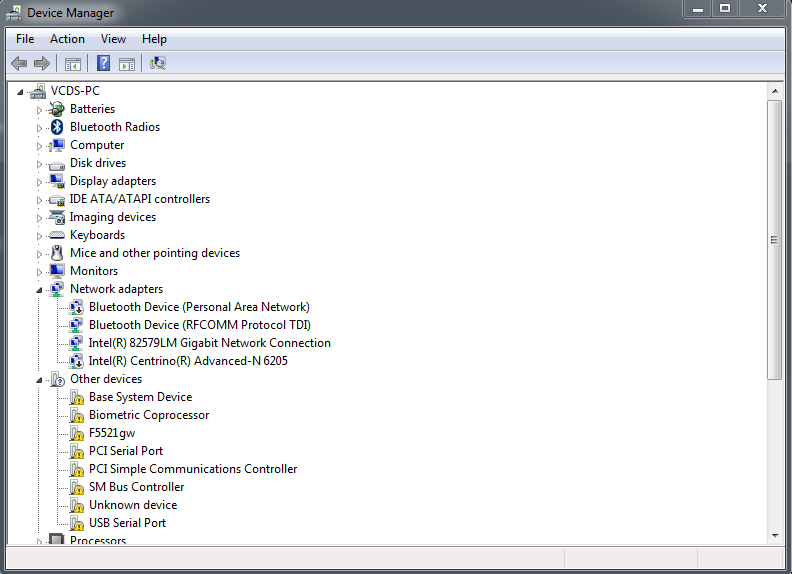Click the Bluetooth Radios icon
This screenshot has height=574, width=792.
tap(57, 127)
